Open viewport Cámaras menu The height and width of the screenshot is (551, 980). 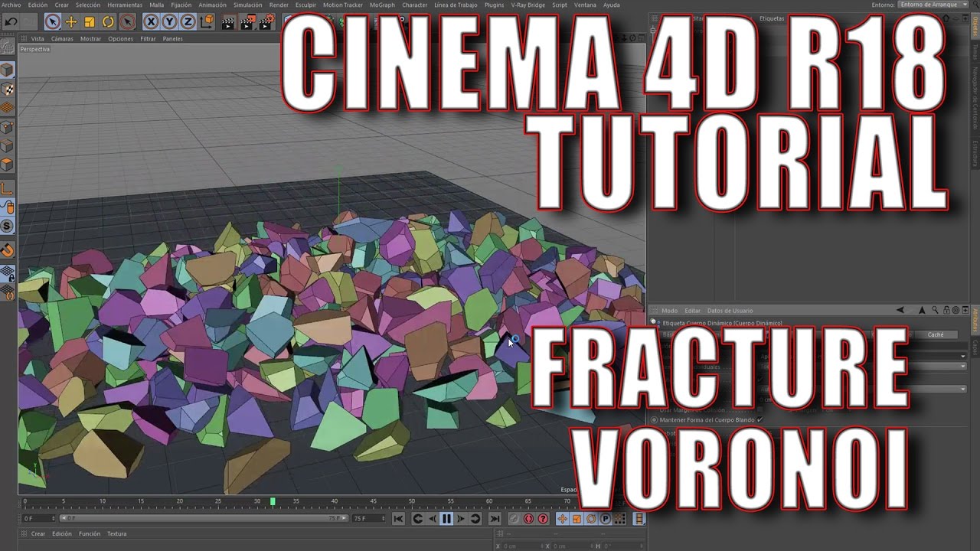62,38
